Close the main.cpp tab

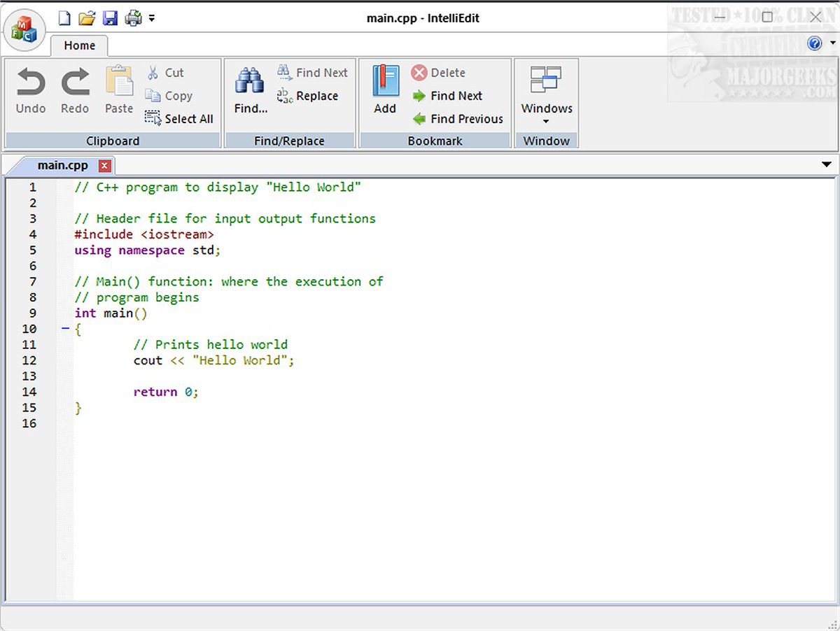(103, 166)
